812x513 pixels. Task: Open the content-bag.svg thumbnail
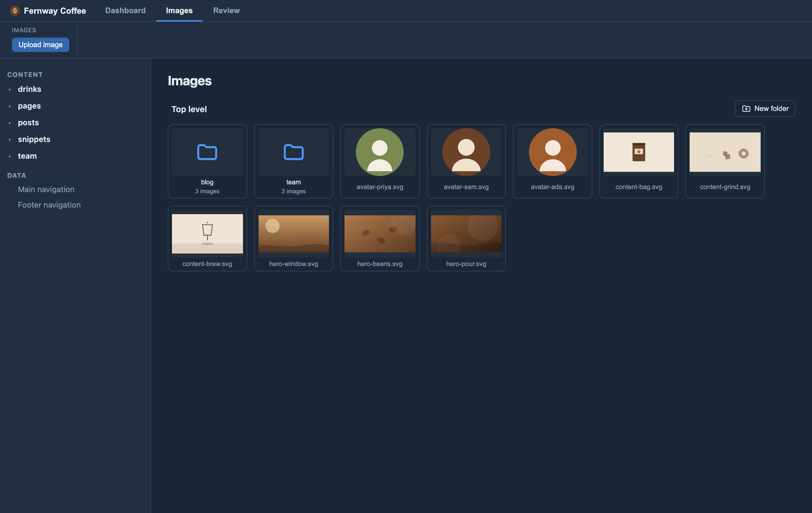pyautogui.click(x=639, y=152)
